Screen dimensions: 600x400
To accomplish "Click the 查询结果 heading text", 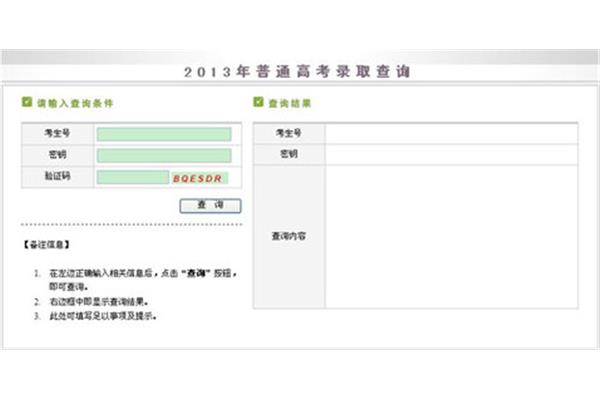I will point(290,103).
